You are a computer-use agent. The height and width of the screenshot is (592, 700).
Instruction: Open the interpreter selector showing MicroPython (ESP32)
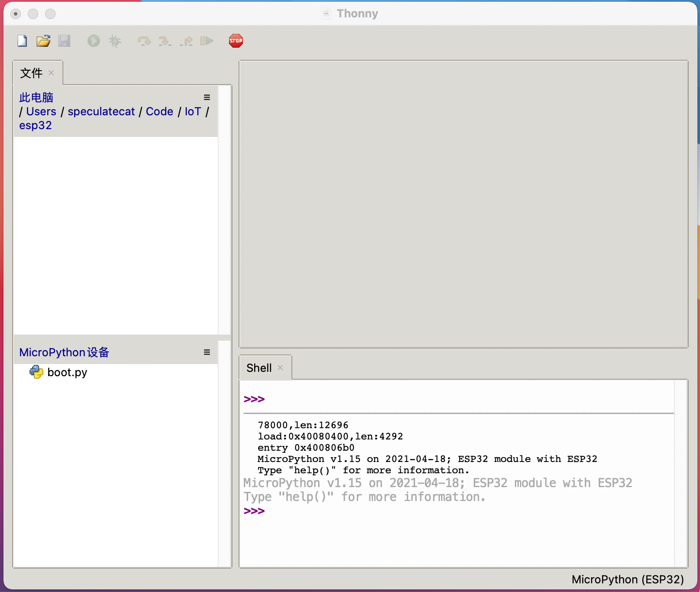coord(627,579)
